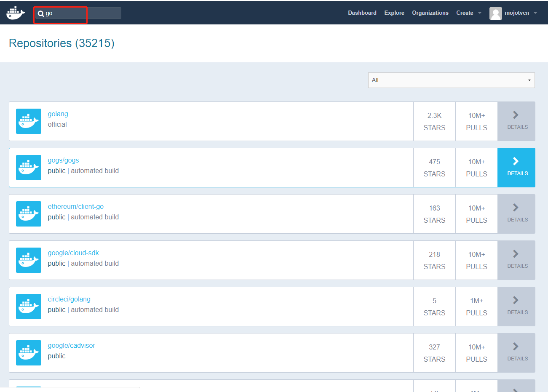The image size is (548, 392).
Task: Open the google/cadvisor repository link
Action: [71, 346]
